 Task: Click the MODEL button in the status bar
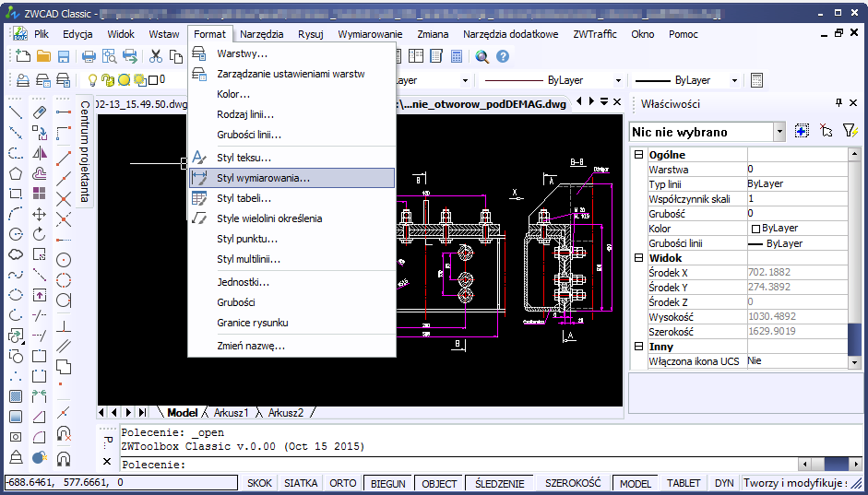(x=636, y=483)
